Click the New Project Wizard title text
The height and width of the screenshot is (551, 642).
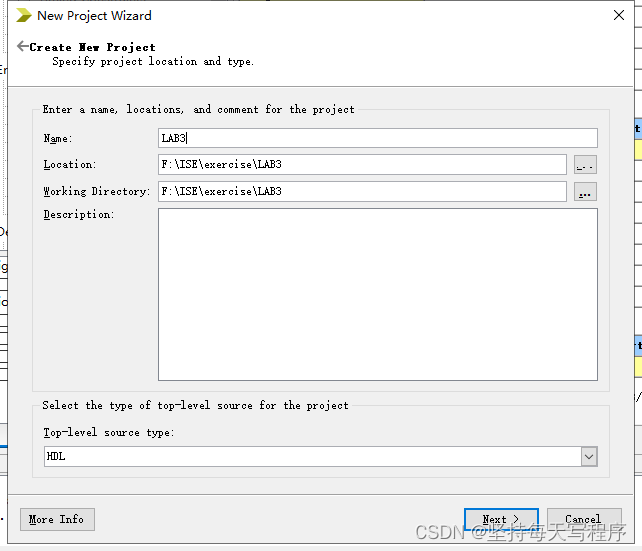click(x=94, y=15)
